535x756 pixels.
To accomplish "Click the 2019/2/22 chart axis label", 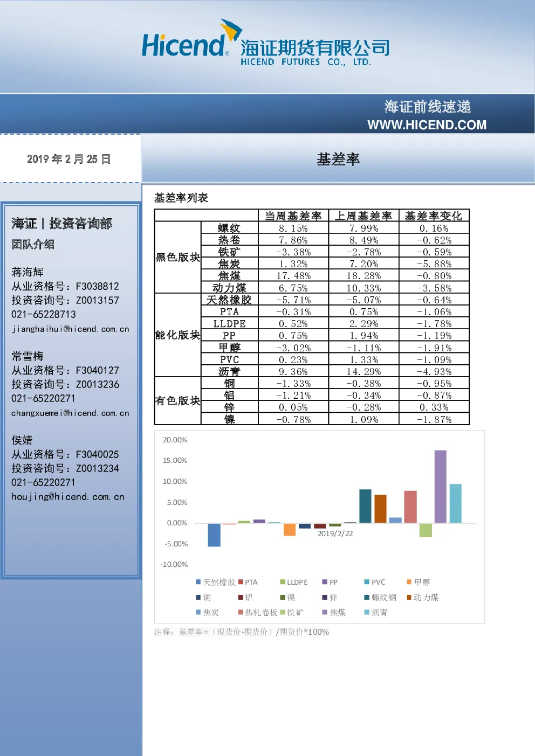I will coord(335,533).
